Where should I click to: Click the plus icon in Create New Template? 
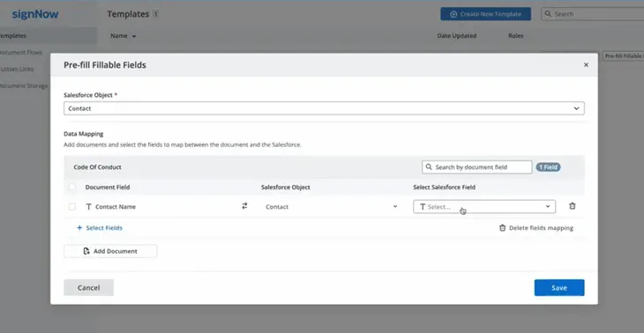pos(453,14)
